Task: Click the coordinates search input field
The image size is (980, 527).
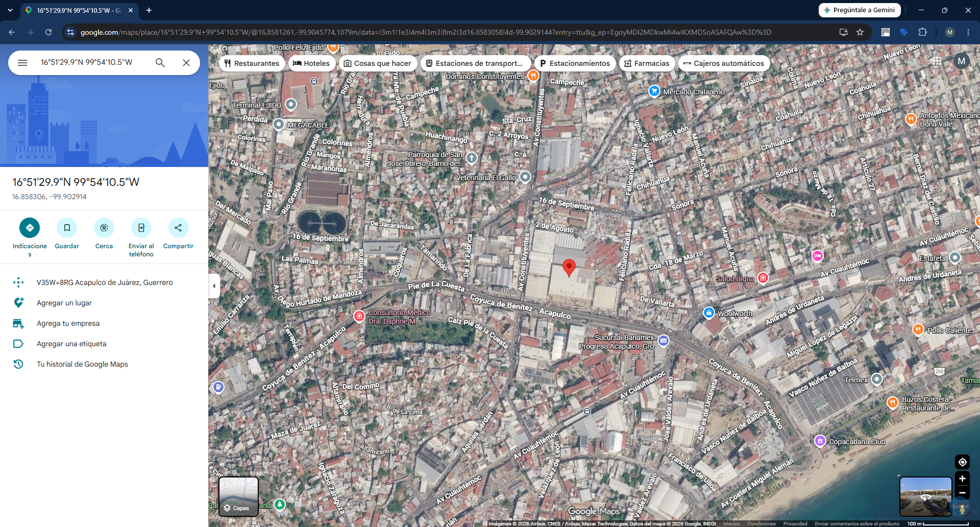Action: point(94,62)
